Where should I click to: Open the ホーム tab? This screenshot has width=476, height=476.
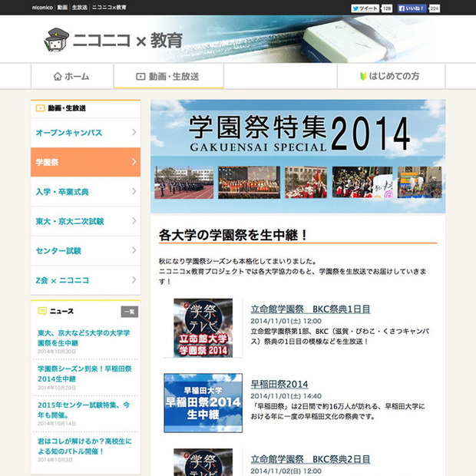72,76
